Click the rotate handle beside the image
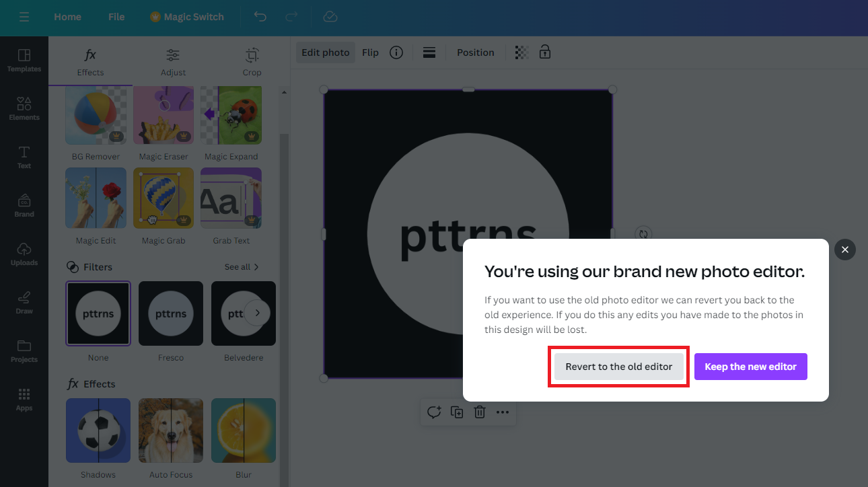Image resolution: width=868 pixels, height=487 pixels. [643, 234]
